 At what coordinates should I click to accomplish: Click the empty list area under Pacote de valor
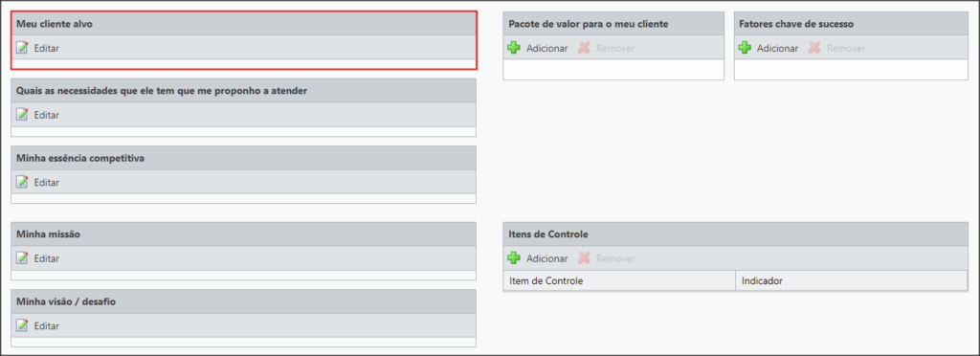(x=613, y=70)
